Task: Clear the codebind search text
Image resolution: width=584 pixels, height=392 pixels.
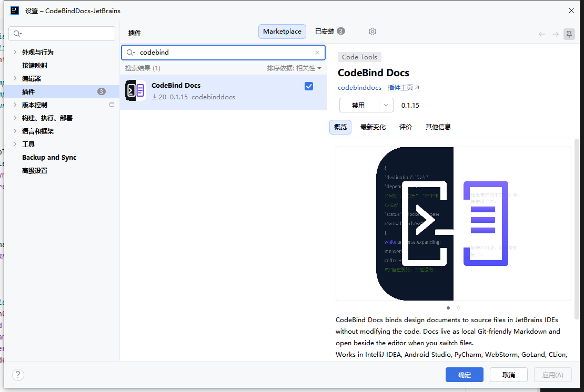Action: pyautogui.click(x=317, y=53)
